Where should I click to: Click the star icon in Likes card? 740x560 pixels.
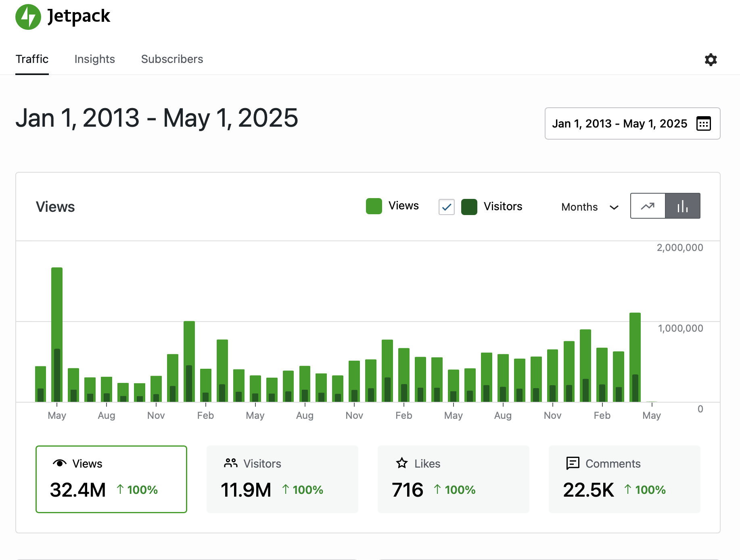click(x=402, y=463)
